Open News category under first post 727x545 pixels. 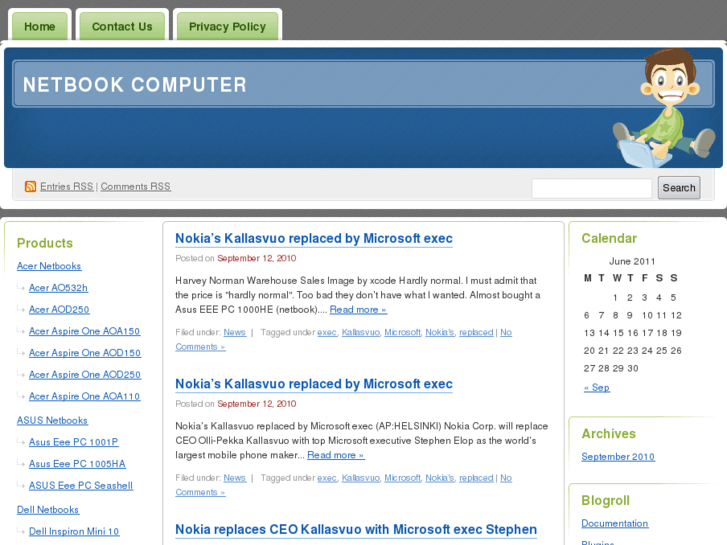tap(235, 333)
